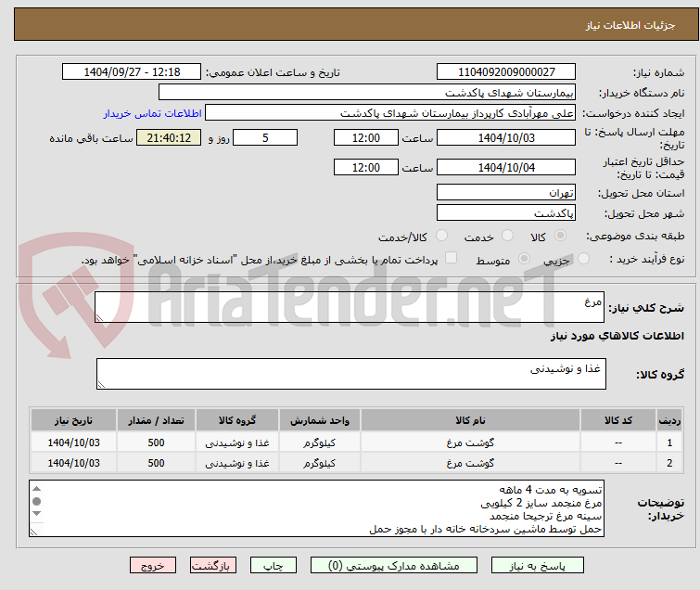Click the line مرغ منجمد سایز 2 کیلویی
The height and width of the screenshot is (590, 700).
[x=541, y=503]
